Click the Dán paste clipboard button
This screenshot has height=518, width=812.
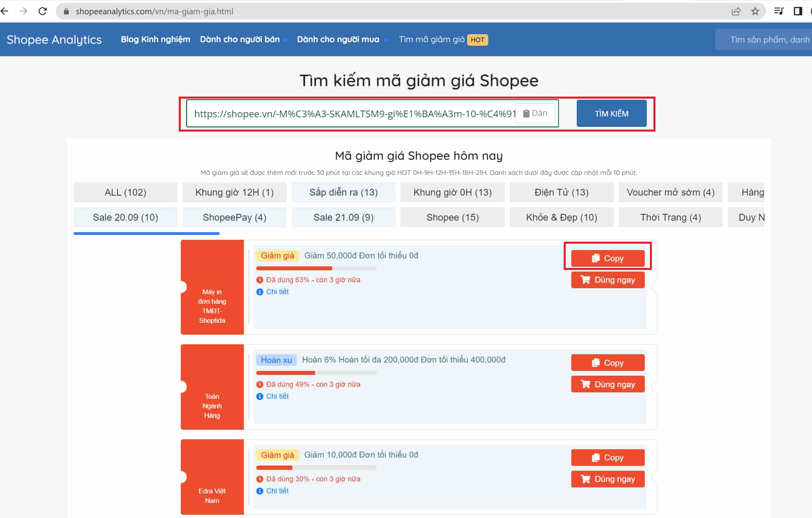[535, 113]
